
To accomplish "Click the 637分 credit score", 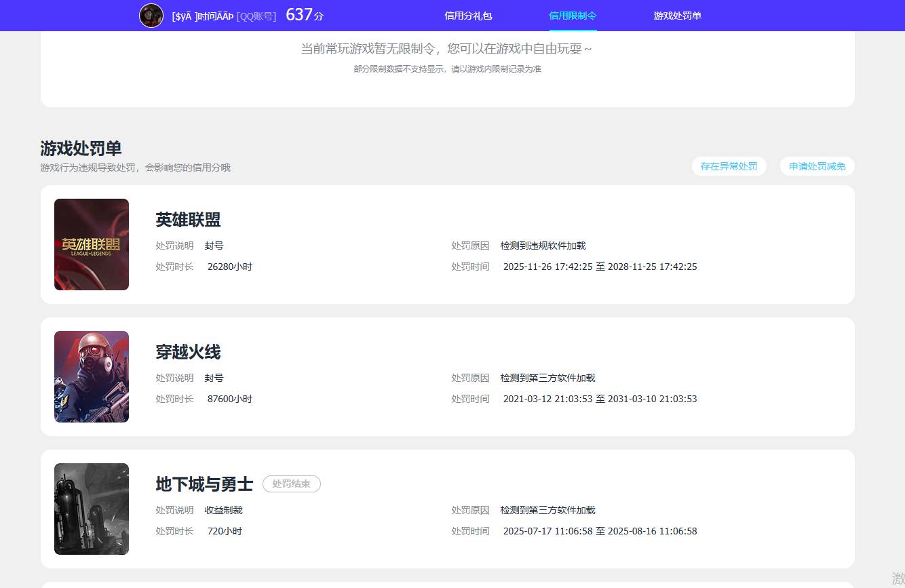I will pyautogui.click(x=304, y=15).
